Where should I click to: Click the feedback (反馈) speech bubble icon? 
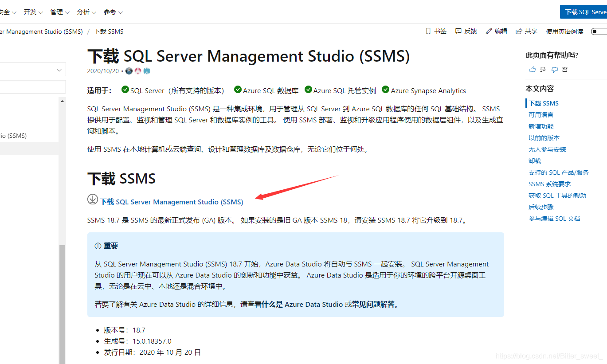[458, 31]
